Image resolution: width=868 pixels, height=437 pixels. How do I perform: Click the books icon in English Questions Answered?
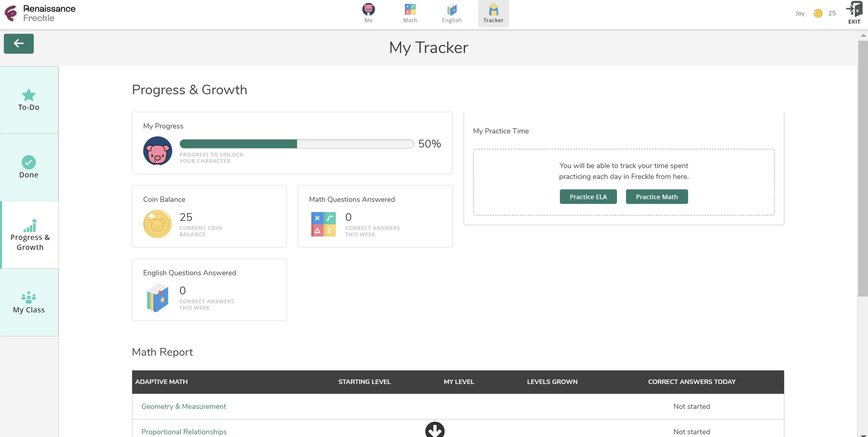tap(157, 297)
